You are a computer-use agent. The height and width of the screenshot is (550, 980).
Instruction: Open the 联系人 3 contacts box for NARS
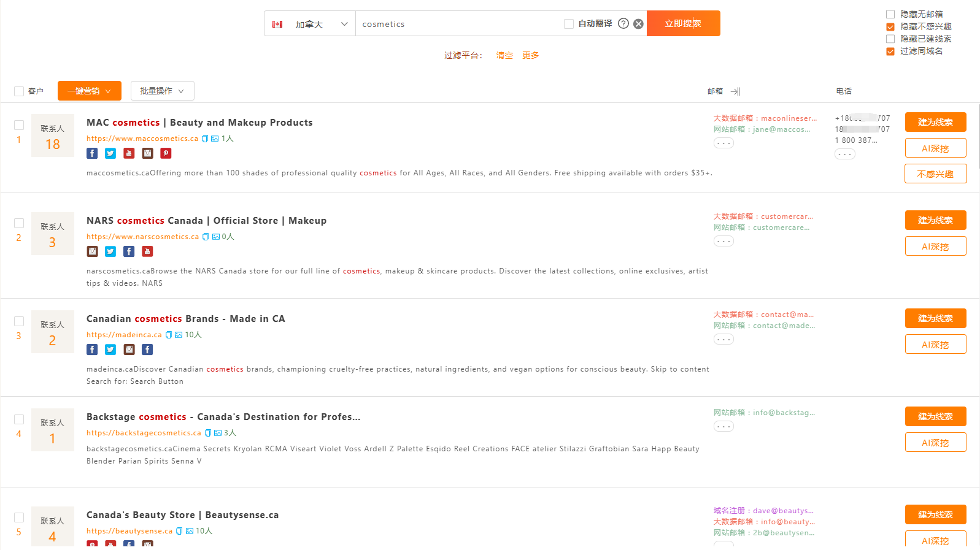pyautogui.click(x=53, y=234)
